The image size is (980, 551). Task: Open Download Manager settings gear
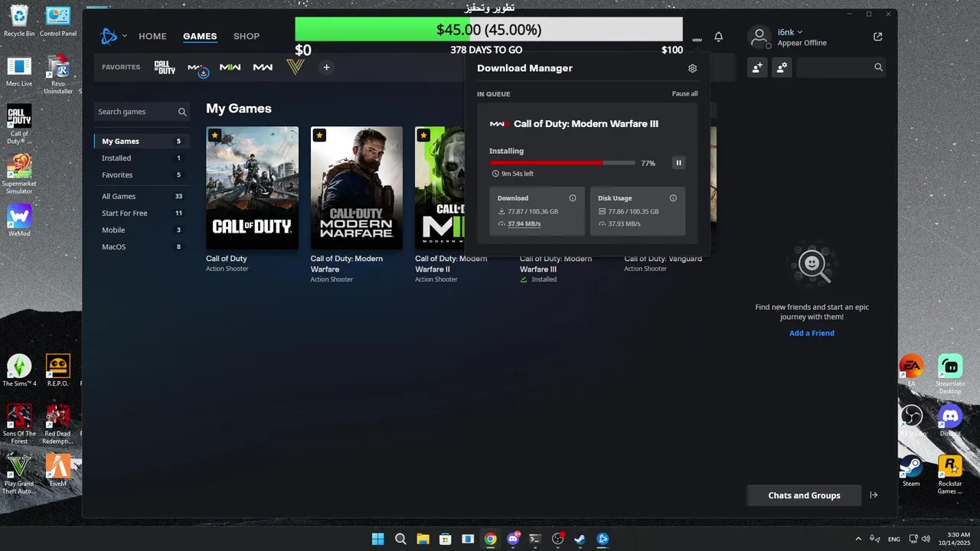(692, 68)
